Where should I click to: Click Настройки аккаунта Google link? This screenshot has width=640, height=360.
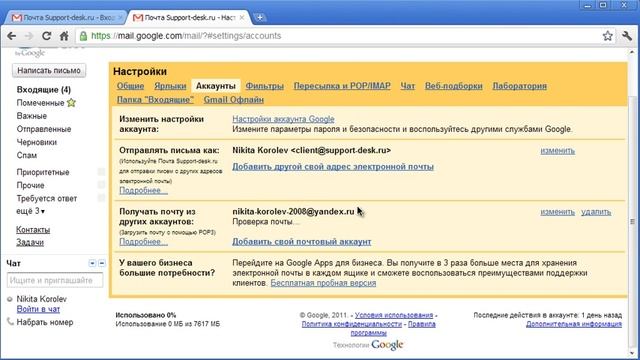(283, 119)
